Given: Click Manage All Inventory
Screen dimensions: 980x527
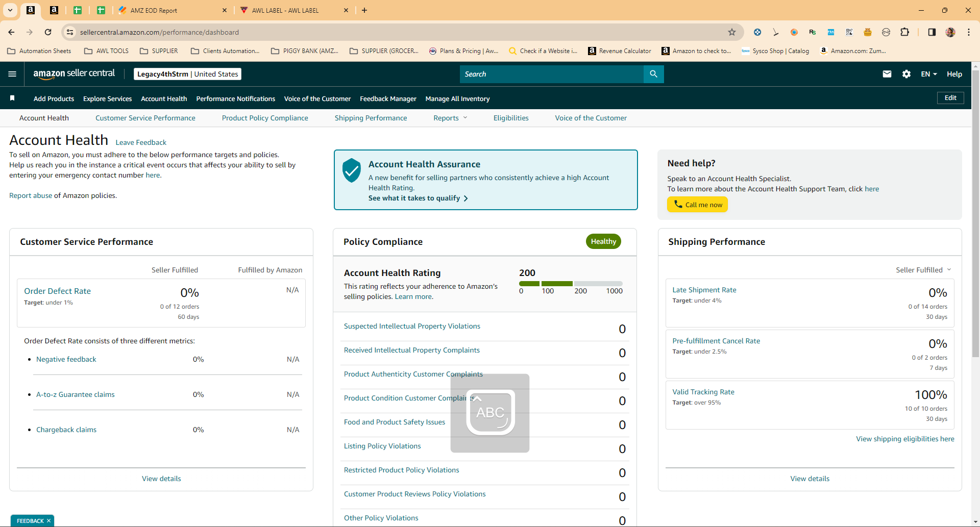Looking at the screenshot, I should [457, 98].
